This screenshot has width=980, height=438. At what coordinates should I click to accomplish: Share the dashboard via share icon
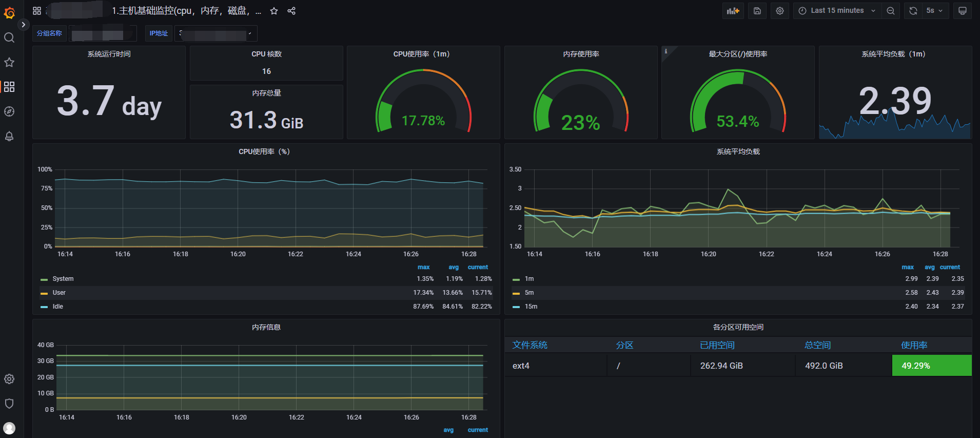291,11
